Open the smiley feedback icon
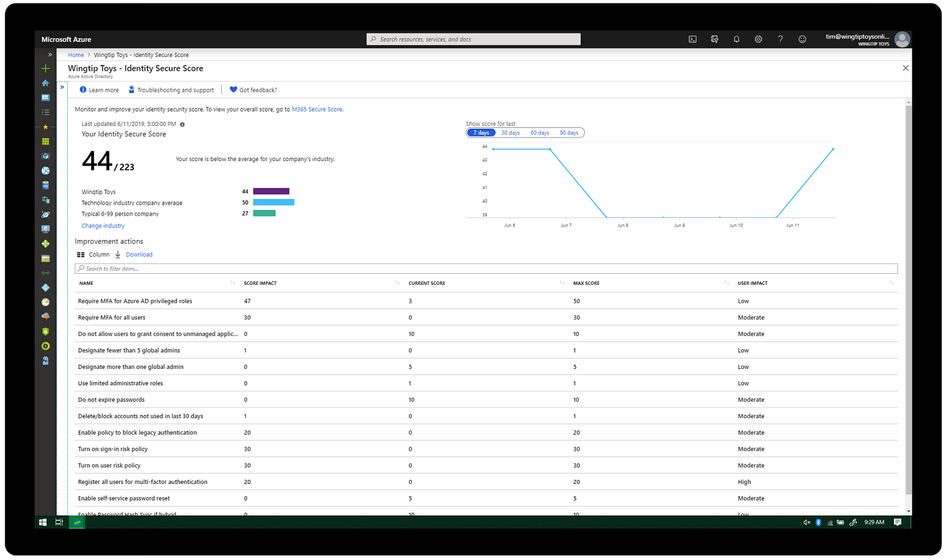Viewport: 946px width, 560px height. coord(802,39)
